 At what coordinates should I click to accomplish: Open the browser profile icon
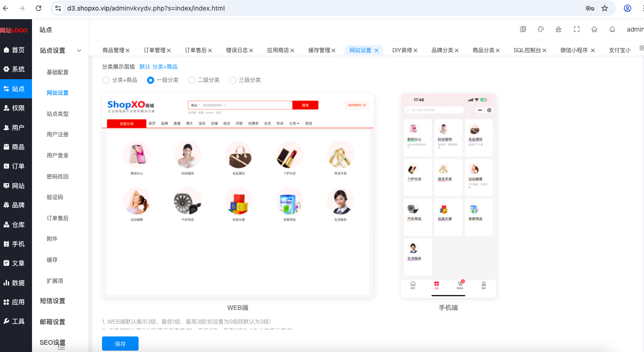(628, 8)
